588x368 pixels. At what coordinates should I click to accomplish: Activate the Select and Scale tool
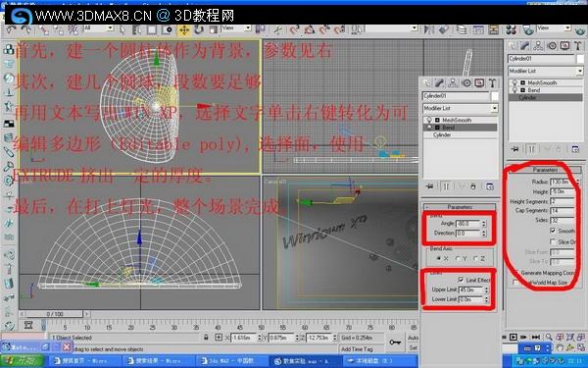(x=213, y=30)
